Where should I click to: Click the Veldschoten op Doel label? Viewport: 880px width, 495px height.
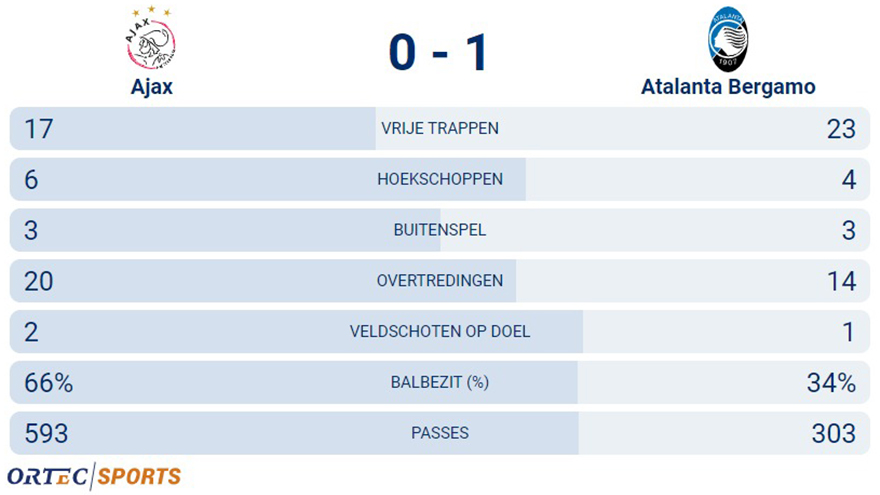[x=440, y=332]
